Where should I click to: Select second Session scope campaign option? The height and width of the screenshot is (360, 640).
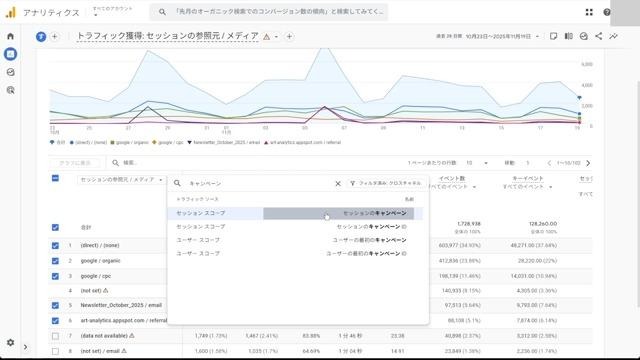[295, 227]
